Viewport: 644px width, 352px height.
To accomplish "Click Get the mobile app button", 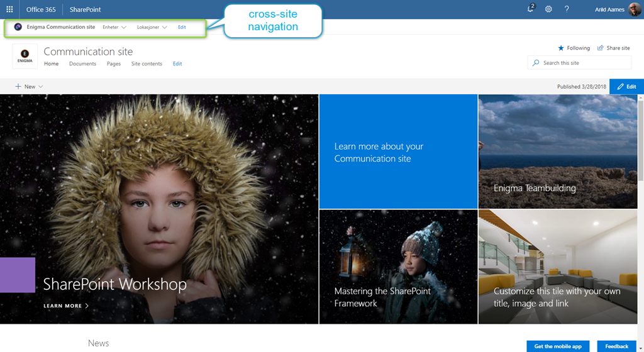I will tap(558, 346).
